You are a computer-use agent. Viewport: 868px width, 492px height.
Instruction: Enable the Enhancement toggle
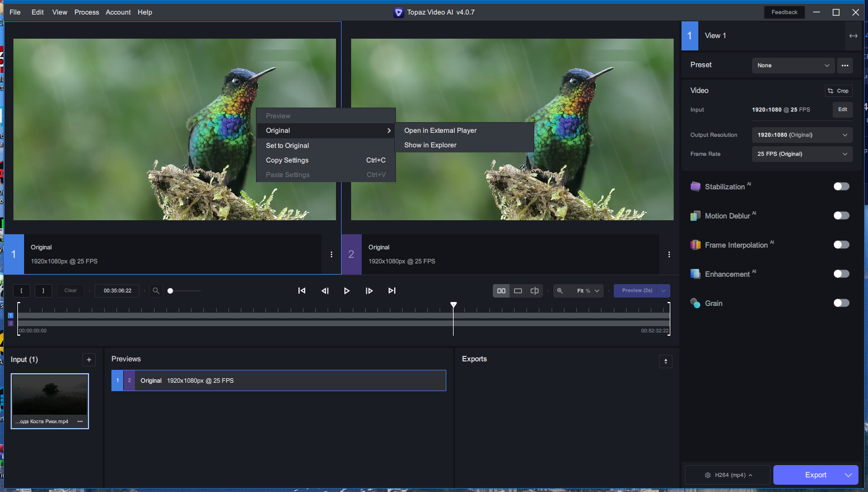[x=841, y=274]
